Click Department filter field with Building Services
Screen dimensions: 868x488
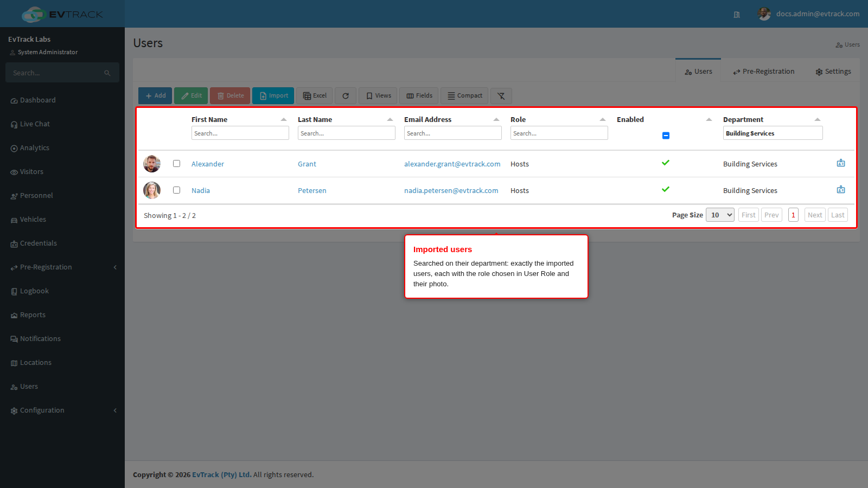[773, 133]
